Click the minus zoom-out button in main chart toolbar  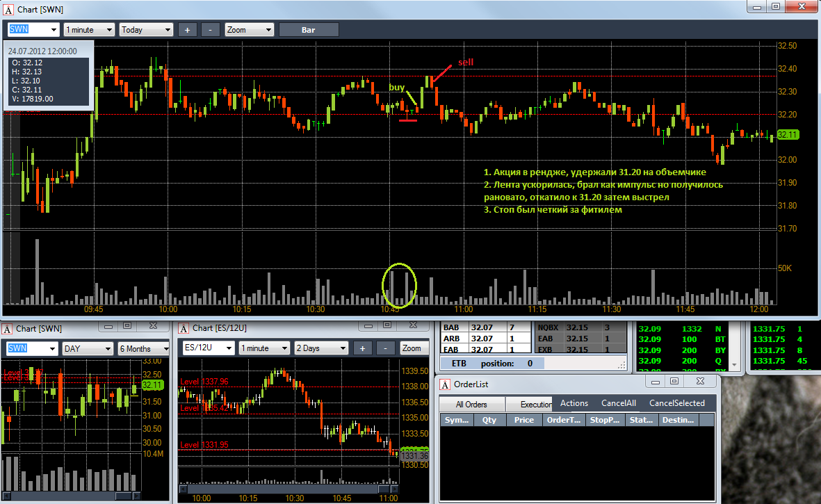(x=211, y=30)
